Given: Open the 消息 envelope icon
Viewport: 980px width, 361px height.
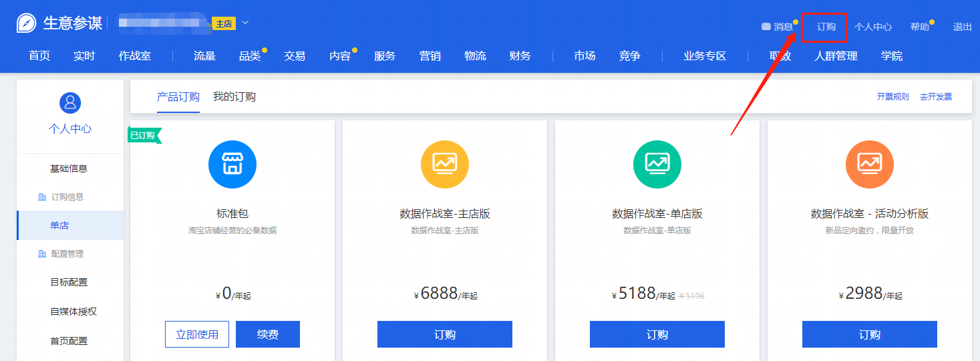Looking at the screenshot, I should tap(766, 27).
